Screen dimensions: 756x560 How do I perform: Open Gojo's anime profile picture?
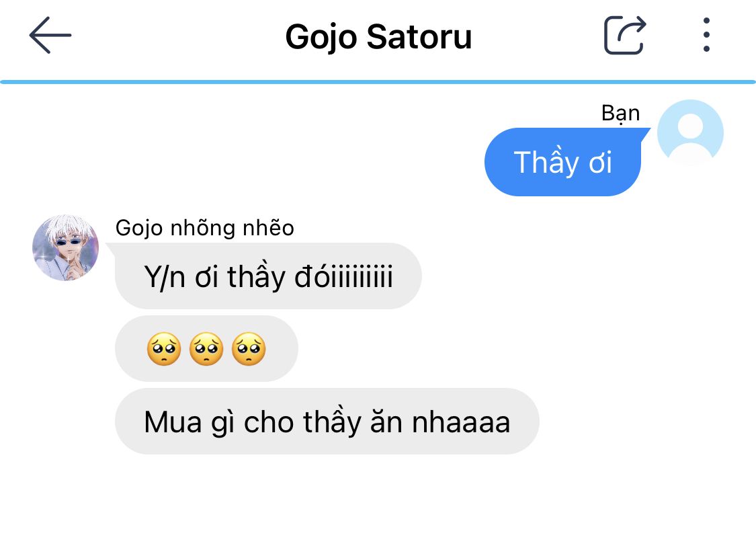(66, 248)
